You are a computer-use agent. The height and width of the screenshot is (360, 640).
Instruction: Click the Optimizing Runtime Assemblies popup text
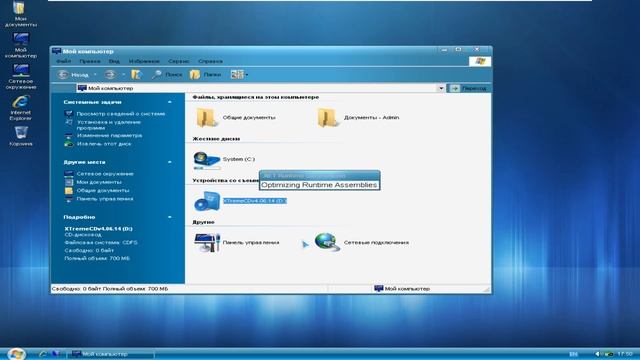point(319,185)
